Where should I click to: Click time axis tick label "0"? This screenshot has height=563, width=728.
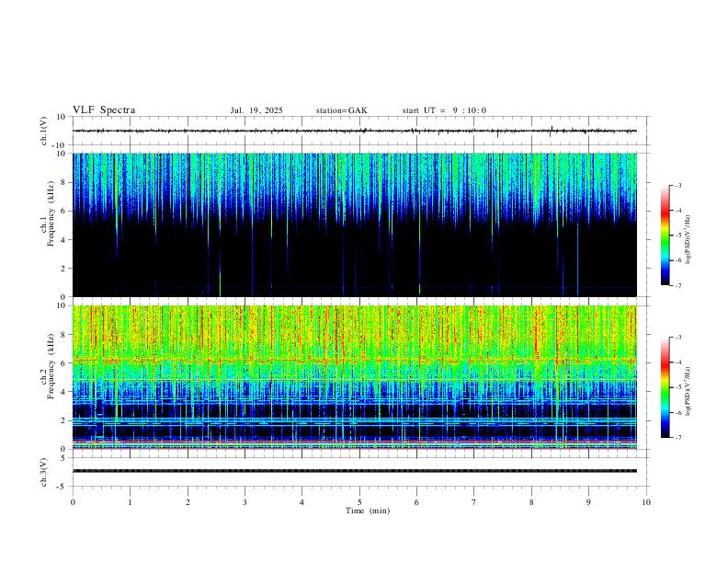click(73, 502)
